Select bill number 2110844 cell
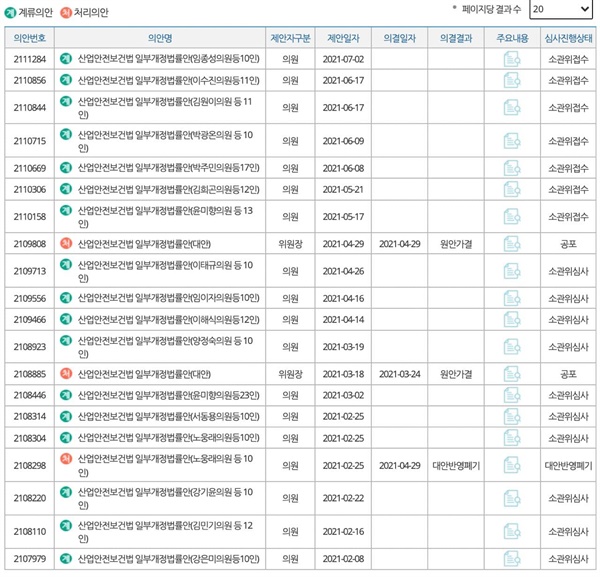Viewport: 600px width, 577px height. point(29,108)
